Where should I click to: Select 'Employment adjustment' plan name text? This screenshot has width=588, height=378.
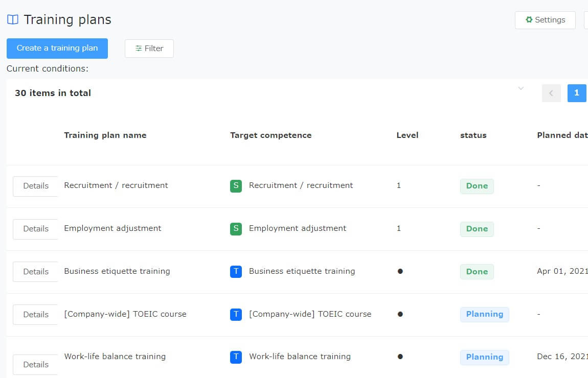point(112,228)
